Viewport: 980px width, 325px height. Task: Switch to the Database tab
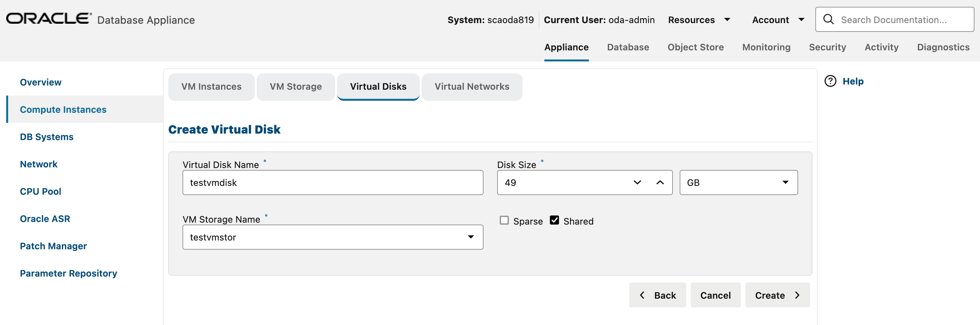click(628, 47)
